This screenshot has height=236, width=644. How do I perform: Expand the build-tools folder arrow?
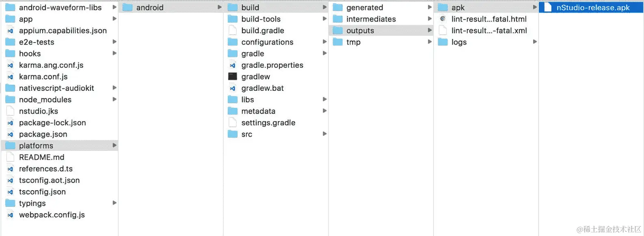324,19
